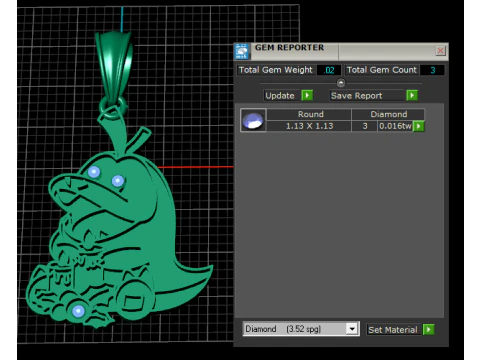Select the Diamond column header

[388, 114]
